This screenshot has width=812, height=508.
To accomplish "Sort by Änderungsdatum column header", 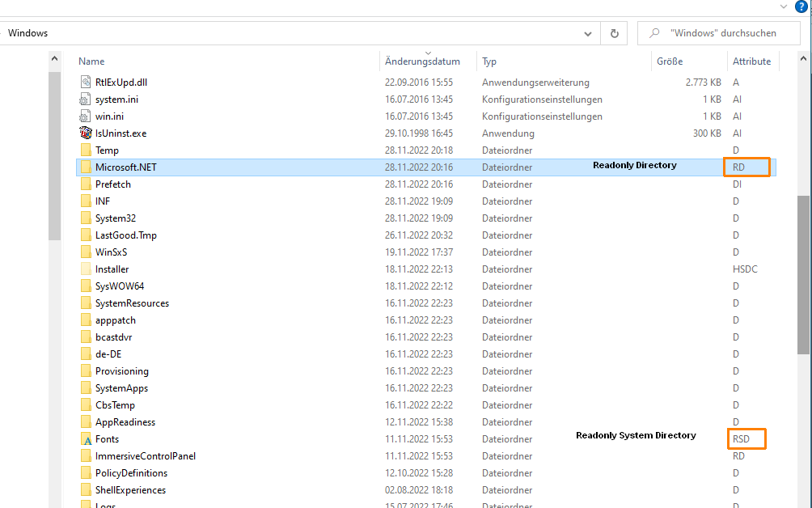I will [x=422, y=61].
